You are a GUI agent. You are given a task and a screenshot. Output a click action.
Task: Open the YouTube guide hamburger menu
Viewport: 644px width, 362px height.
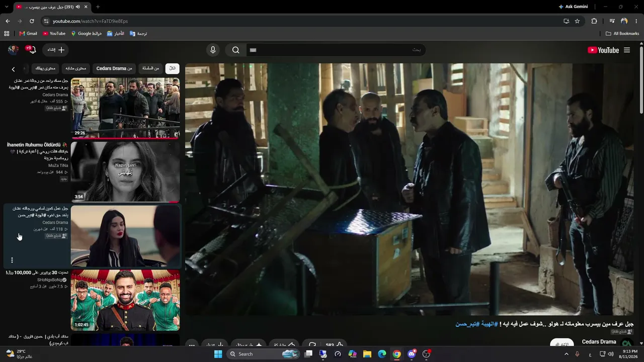(627, 50)
